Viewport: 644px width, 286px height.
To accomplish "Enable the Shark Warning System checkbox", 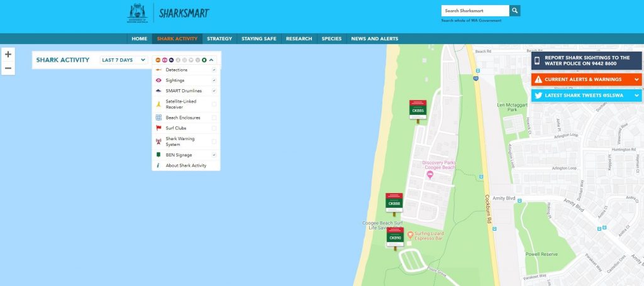I will pyautogui.click(x=214, y=141).
